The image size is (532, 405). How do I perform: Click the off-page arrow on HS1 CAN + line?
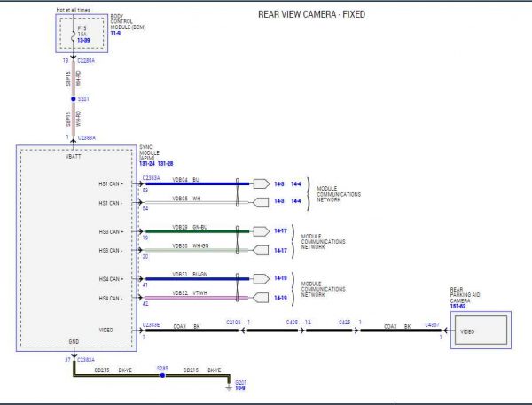[262, 183]
